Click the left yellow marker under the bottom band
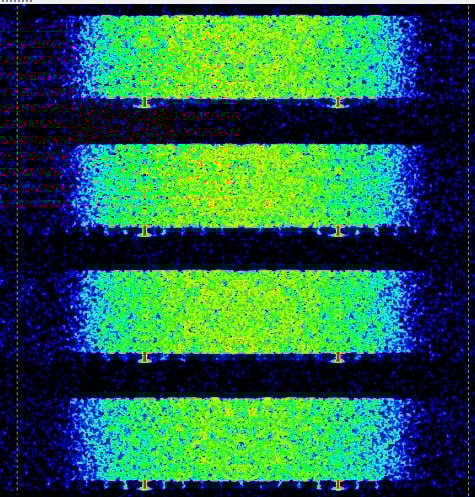 click(144, 485)
